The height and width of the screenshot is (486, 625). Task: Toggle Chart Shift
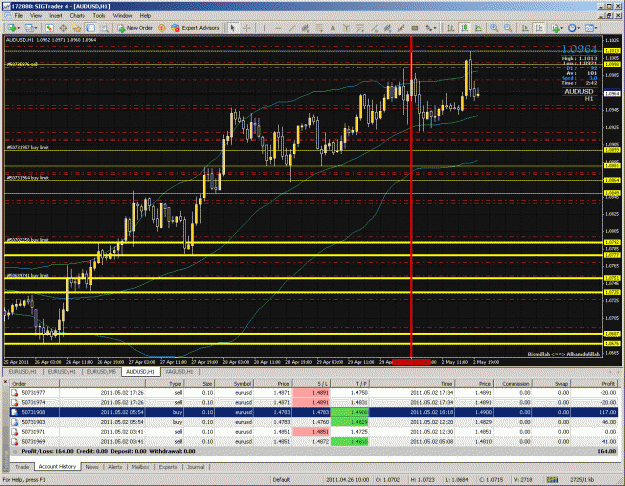coord(539,28)
